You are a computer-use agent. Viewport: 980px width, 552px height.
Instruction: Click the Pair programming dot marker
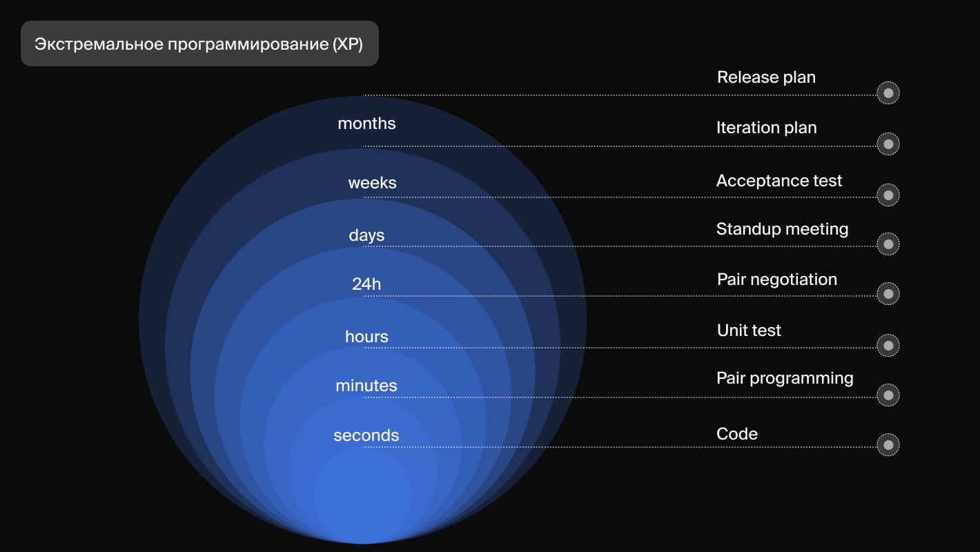point(888,395)
